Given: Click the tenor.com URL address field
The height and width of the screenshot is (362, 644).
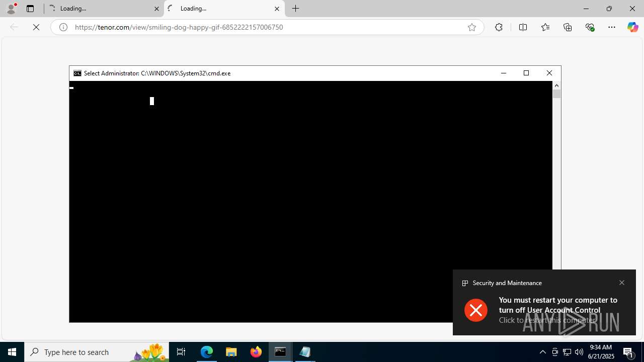Looking at the screenshot, I should [267, 27].
